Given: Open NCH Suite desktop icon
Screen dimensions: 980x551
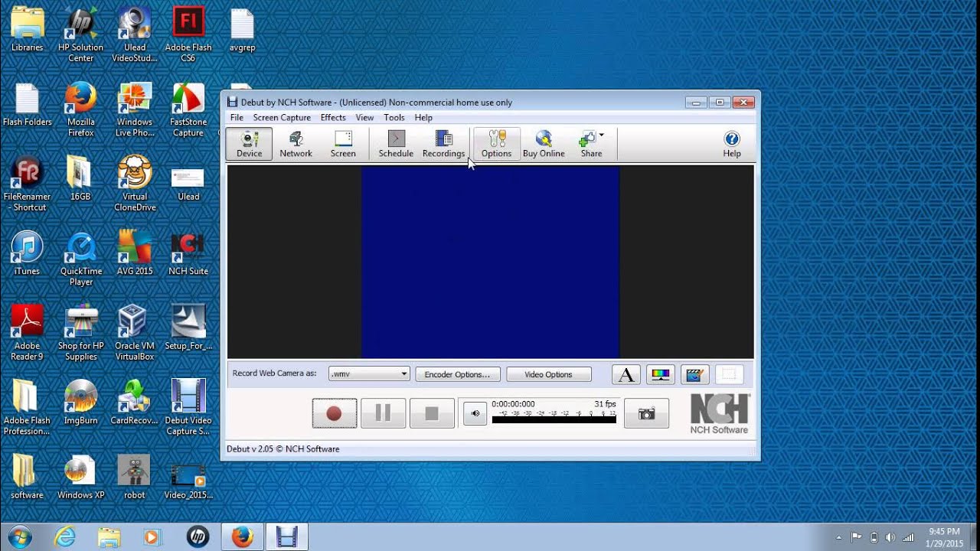Looking at the screenshot, I should [x=188, y=254].
